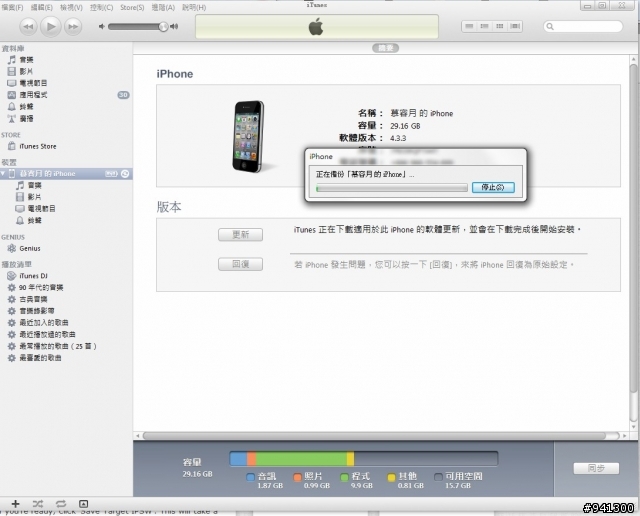Toggle repeat playback button

61,504
